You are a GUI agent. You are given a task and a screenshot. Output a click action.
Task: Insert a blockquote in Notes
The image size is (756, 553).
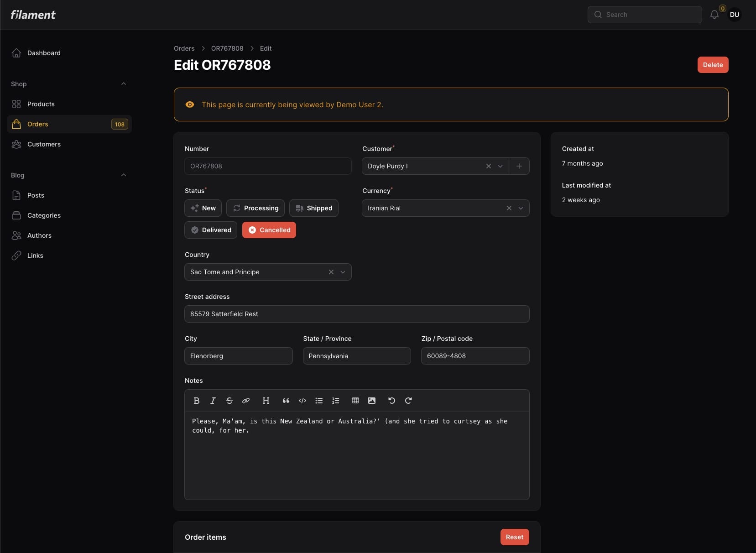(286, 401)
